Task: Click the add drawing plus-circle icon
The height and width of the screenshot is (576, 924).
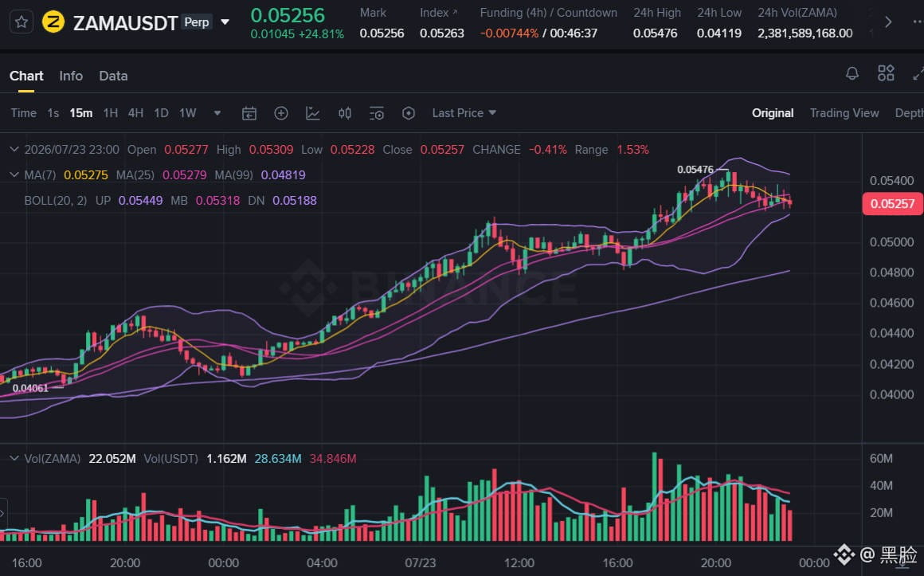Action: tap(281, 113)
